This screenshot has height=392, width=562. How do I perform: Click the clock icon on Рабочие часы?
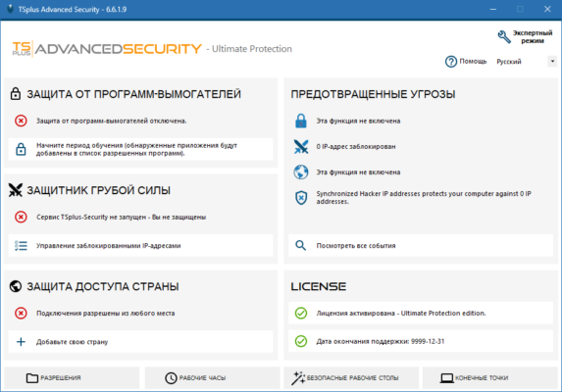coord(171,378)
